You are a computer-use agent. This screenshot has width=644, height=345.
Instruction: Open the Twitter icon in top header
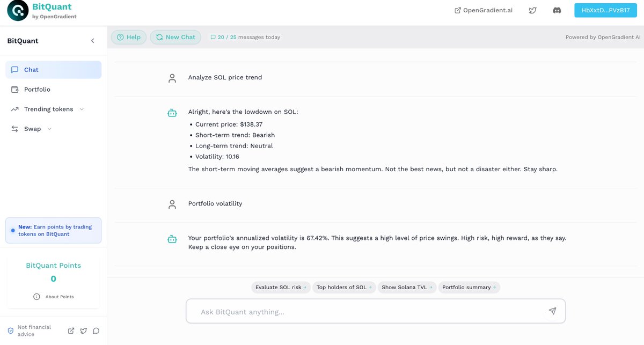pos(532,10)
